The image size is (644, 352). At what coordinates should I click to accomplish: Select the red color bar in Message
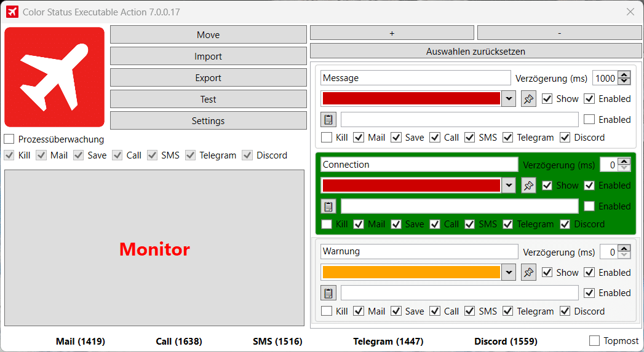(411, 98)
